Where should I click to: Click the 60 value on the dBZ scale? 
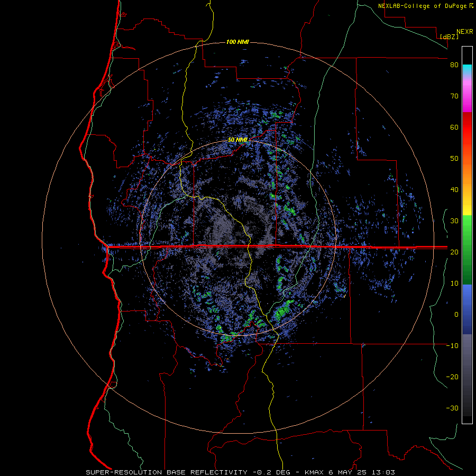454,127
